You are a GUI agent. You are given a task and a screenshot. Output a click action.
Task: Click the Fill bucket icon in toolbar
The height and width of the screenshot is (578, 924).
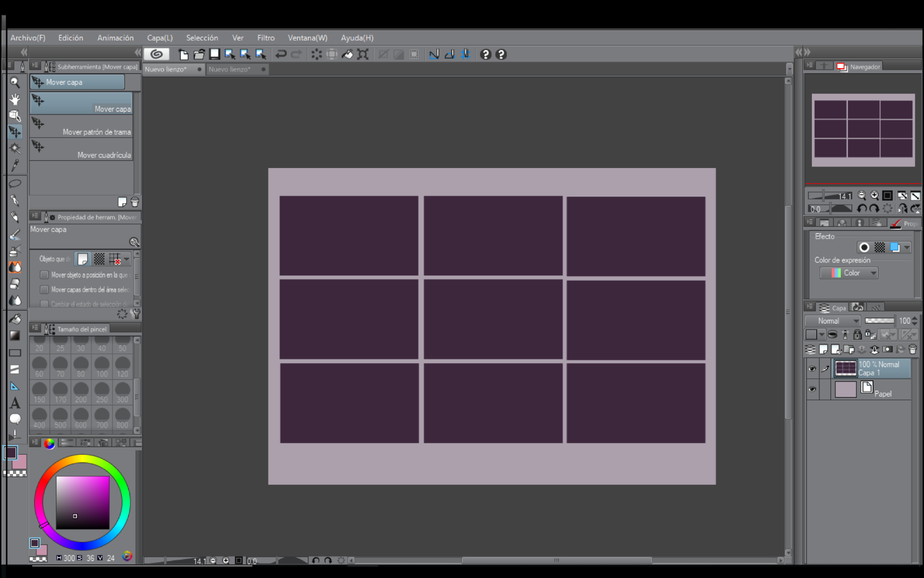[x=347, y=54]
